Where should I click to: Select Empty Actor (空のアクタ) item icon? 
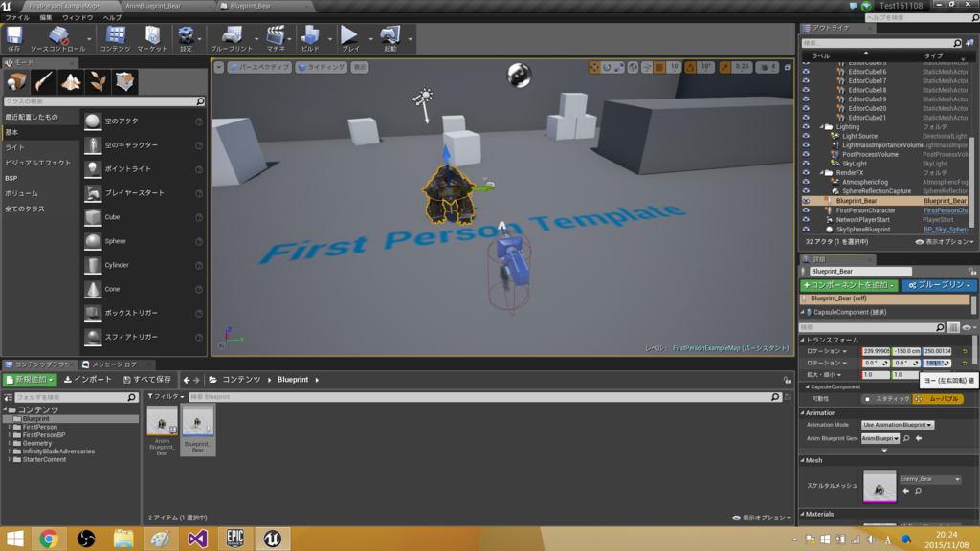93,121
